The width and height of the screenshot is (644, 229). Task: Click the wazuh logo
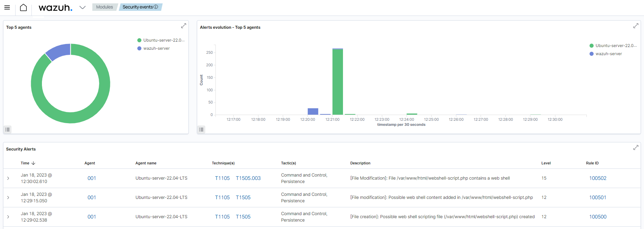click(x=55, y=7)
